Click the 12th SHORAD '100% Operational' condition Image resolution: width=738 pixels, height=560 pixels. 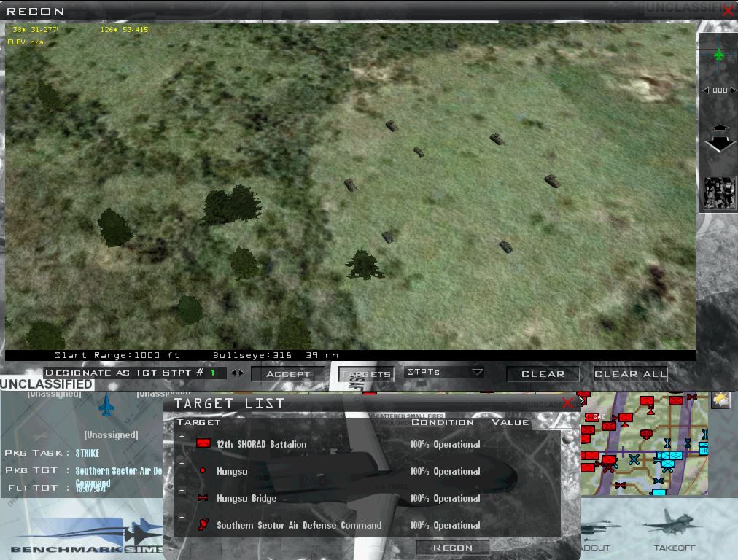tap(445, 444)
